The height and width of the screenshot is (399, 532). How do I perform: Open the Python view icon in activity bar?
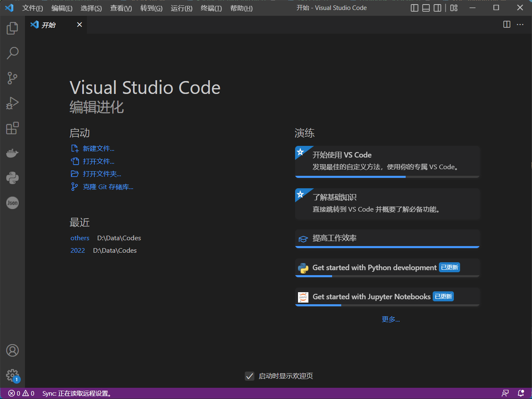coord(12,178)
